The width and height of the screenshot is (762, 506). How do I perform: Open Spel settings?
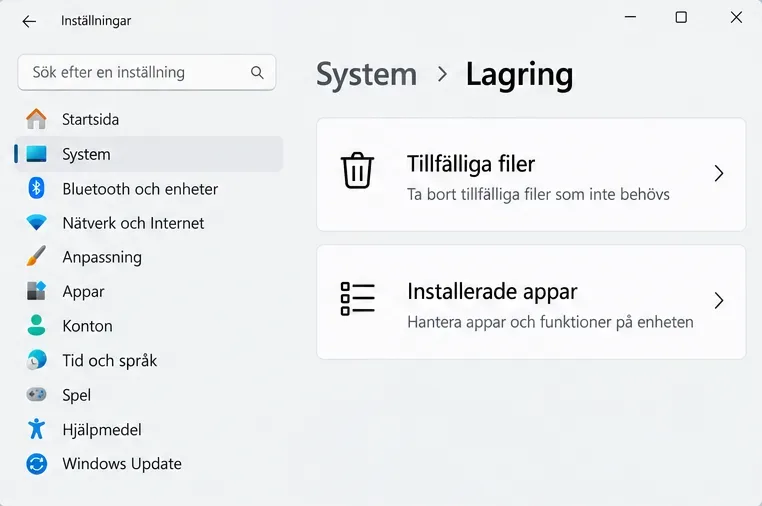[x=149, y=395]
